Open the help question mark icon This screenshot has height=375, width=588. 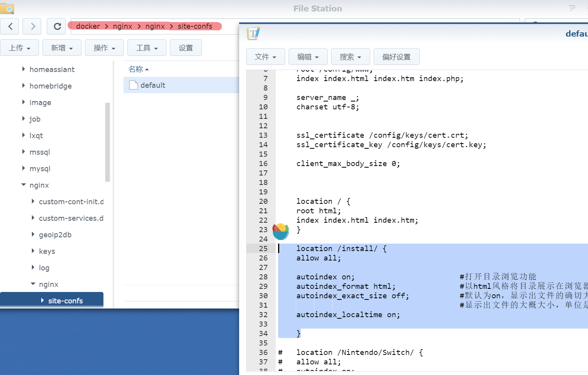coord(571,8)
